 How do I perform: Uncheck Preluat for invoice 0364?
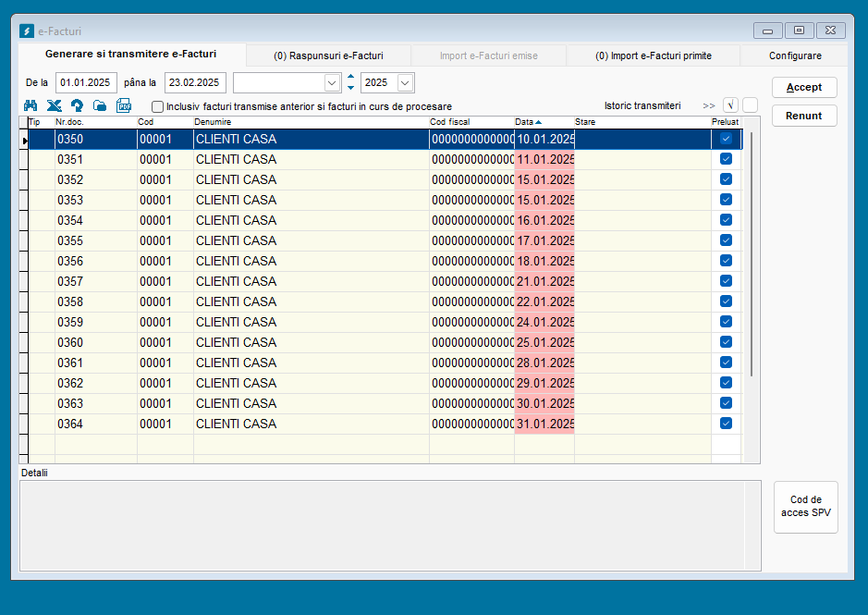point(726,424)
